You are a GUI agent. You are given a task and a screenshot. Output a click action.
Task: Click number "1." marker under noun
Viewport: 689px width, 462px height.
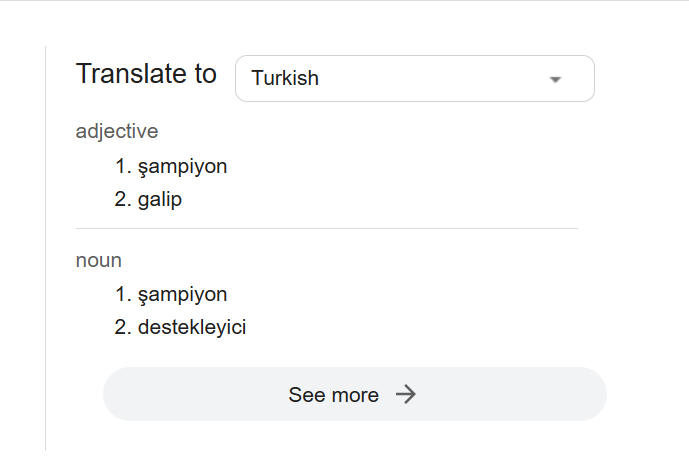pos(123,294)
